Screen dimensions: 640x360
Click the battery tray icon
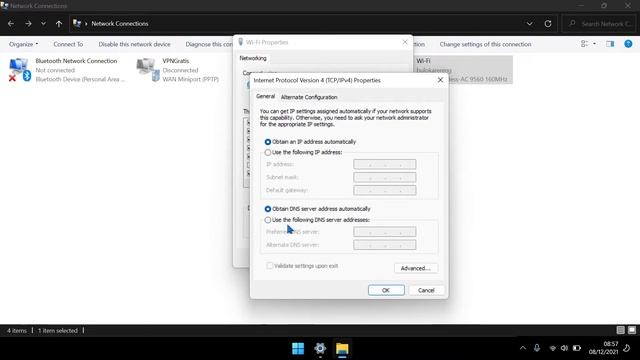click(577, 348)
